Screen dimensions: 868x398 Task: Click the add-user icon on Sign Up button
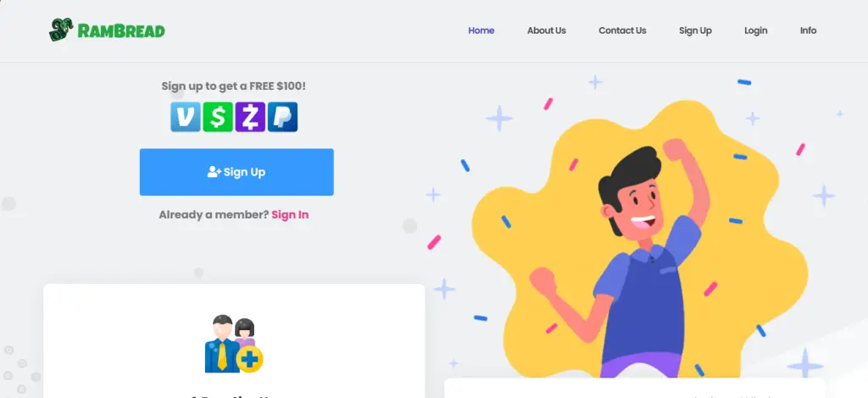tap(214, 172)
